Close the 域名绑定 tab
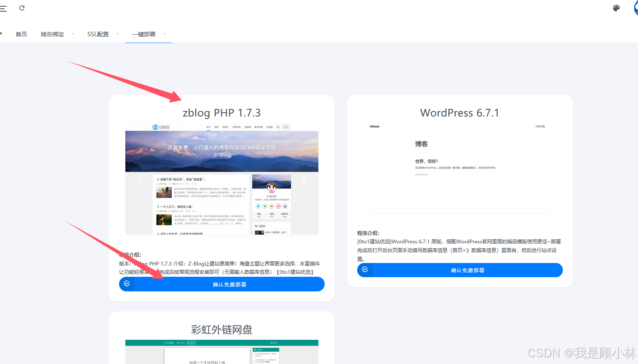The width and height of the screenshot is (638, 364). (x=73, y=34)
